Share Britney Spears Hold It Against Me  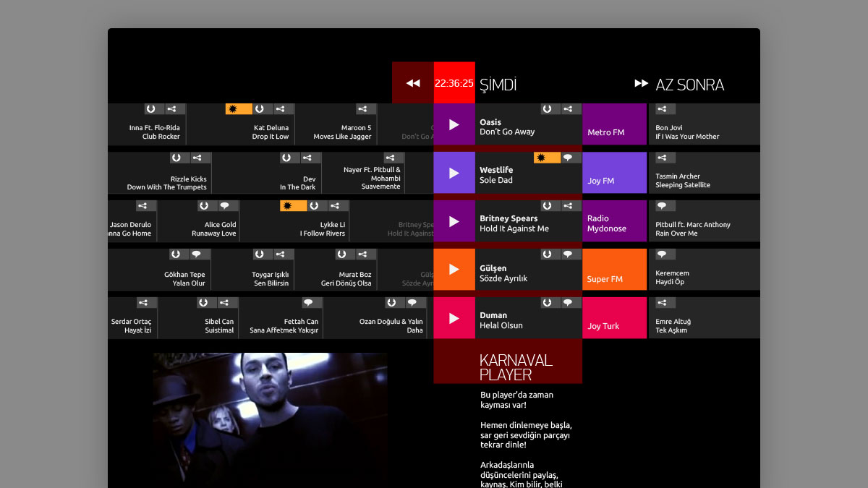click(x=568, y=206)
